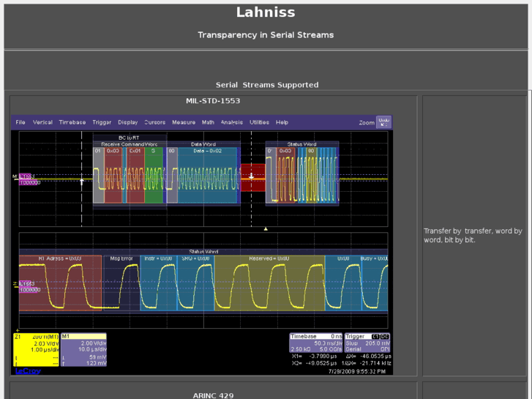Click the Undo button next to Zoom
The height and width of the screenshot is (399, 532).
click(383, 122)
